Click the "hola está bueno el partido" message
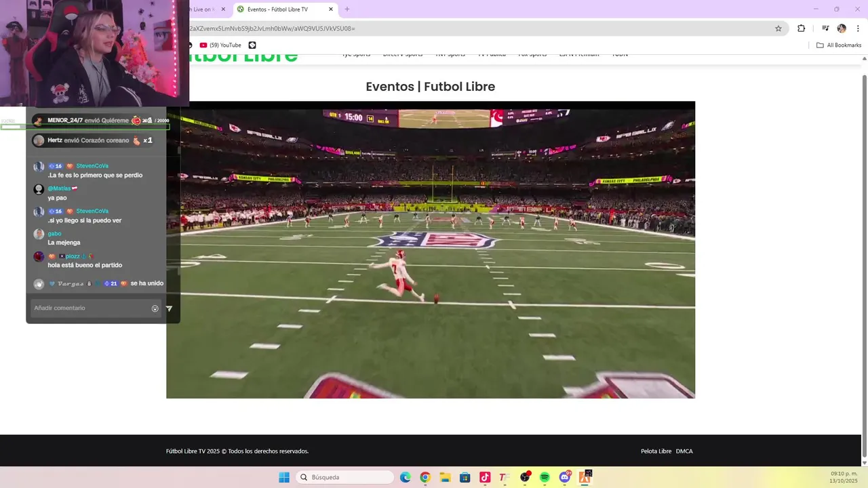868x488 pixels. point(85,265)
